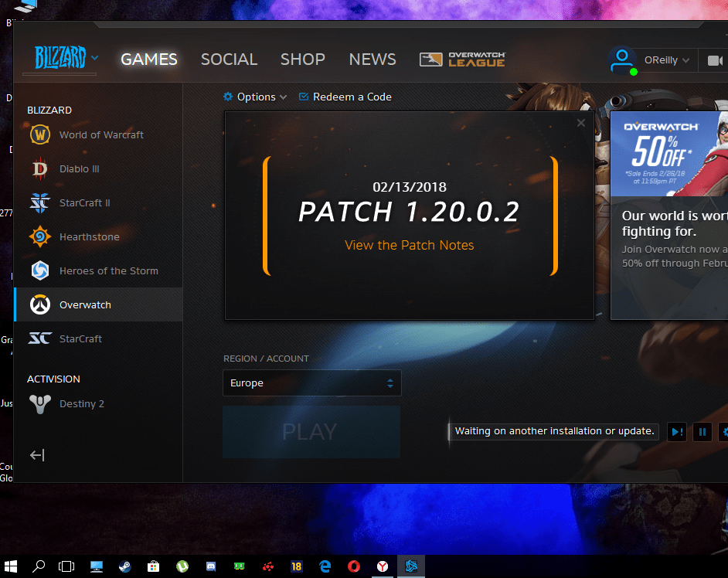Click the Battle.net taskbar icon
The width and height of the screenshot is (728, 578).
pyautogui.click(x=411, y=566)
